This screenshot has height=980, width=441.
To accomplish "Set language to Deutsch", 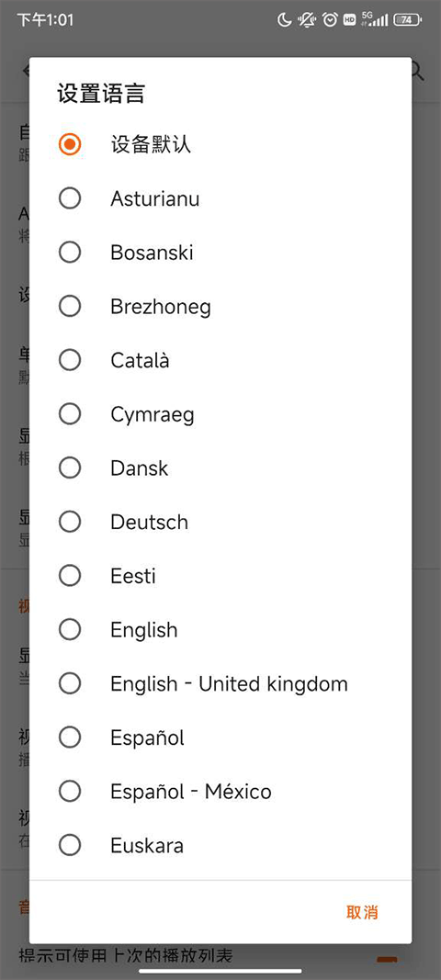I will 220,522.
